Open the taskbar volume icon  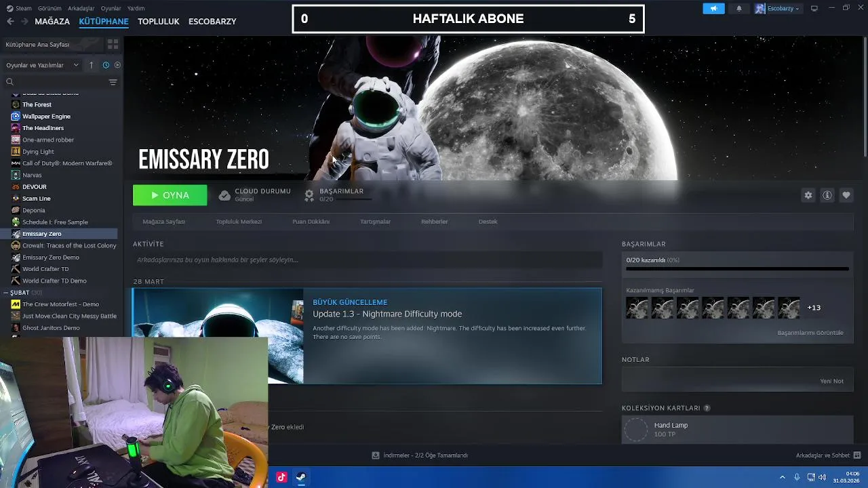coord(822,477)
